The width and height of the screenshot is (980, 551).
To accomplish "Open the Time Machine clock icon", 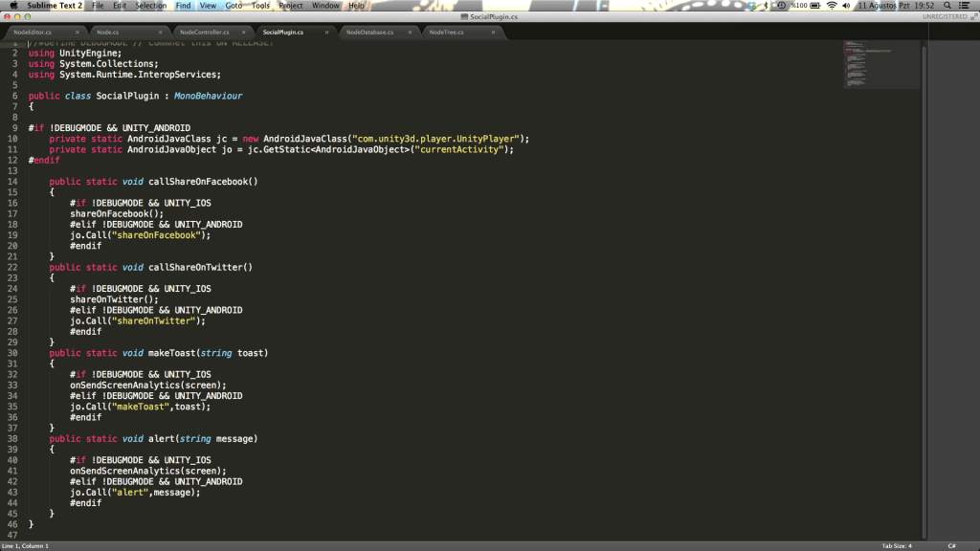I will pyautogui.click(x=781, y=6).
